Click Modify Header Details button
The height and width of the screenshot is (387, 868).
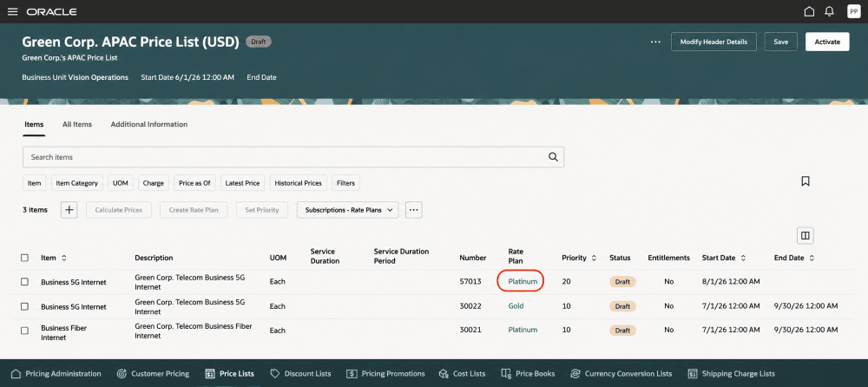(x=713, y=42)
